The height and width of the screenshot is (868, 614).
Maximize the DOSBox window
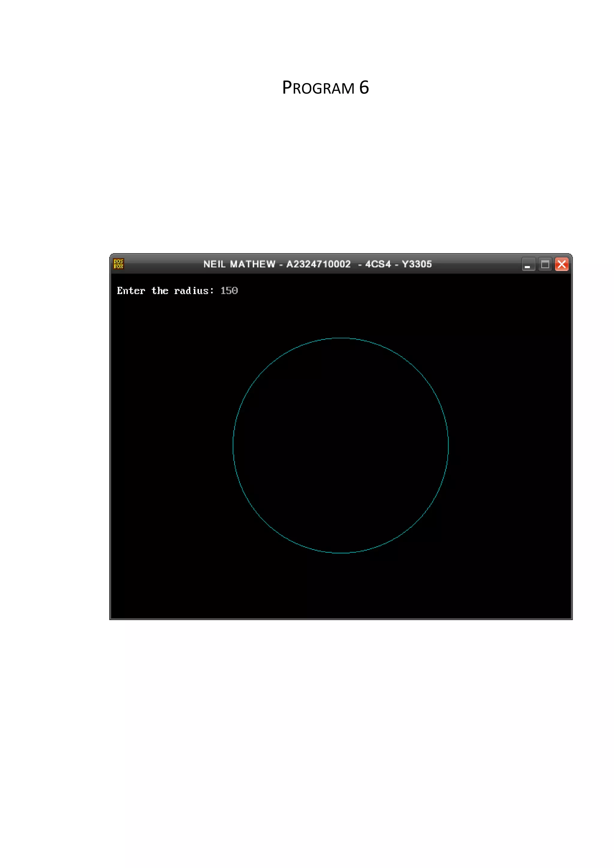point(545,264)
